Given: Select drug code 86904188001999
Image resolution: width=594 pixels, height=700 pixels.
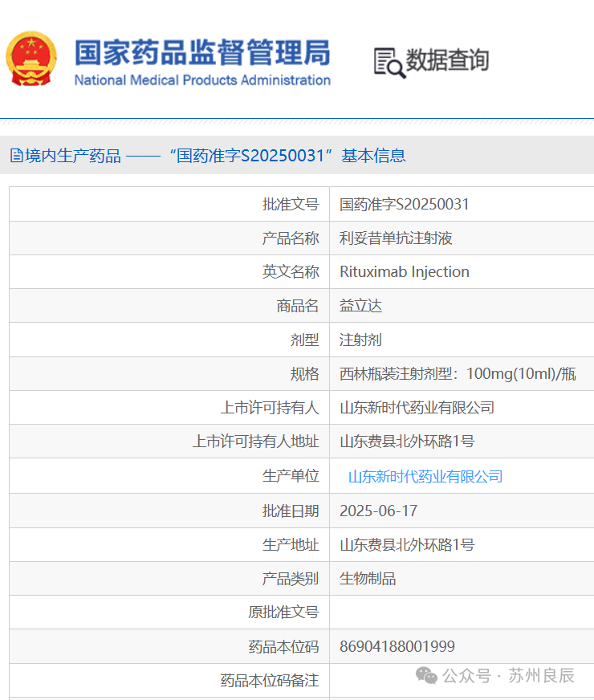Looking at the screenshot, I should pos(397,646).
